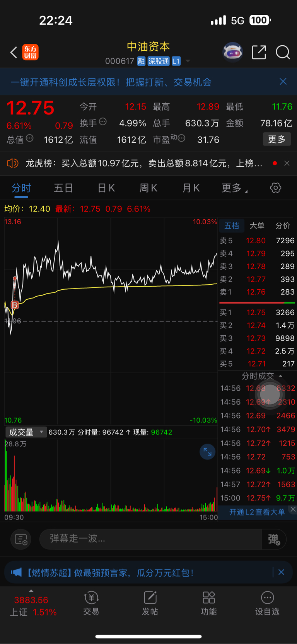This screenshot has width=297, height=644.
Task: Switch to the 五日 tab
Action: tap(63, 188)
